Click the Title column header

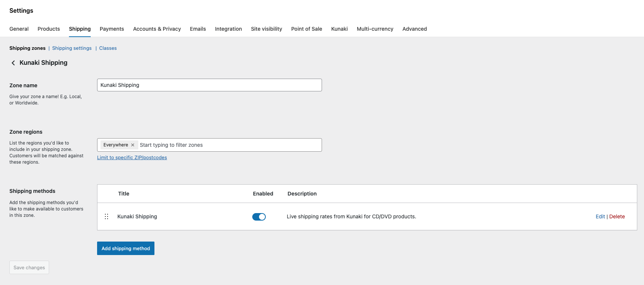(x=124, y=194)
